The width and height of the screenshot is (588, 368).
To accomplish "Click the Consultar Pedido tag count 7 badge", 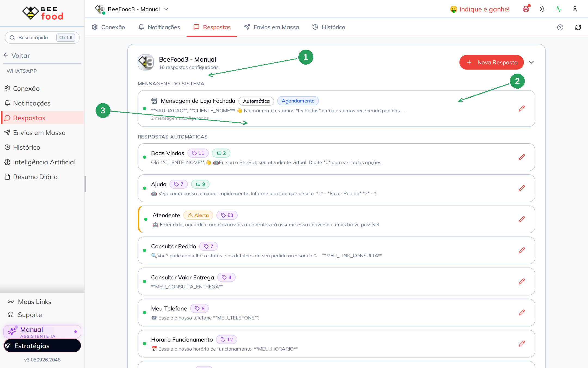I will (x=209, y=246).
